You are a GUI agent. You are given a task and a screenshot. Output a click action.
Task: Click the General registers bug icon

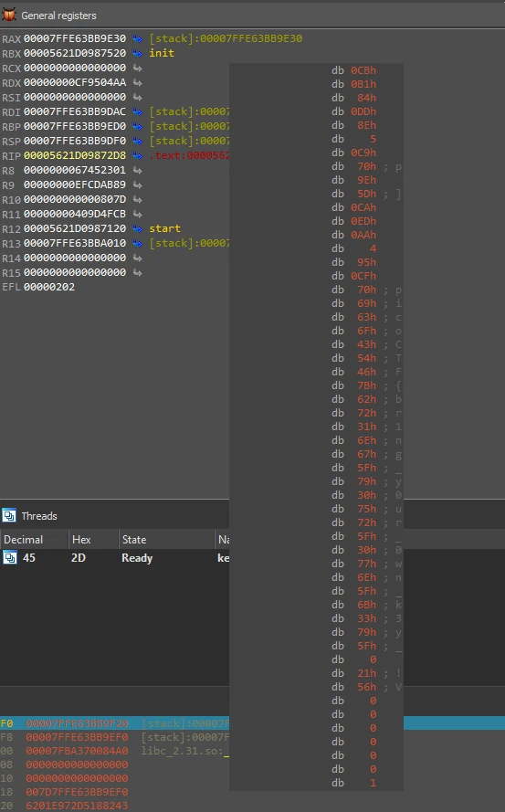click(x=9, y=15)
